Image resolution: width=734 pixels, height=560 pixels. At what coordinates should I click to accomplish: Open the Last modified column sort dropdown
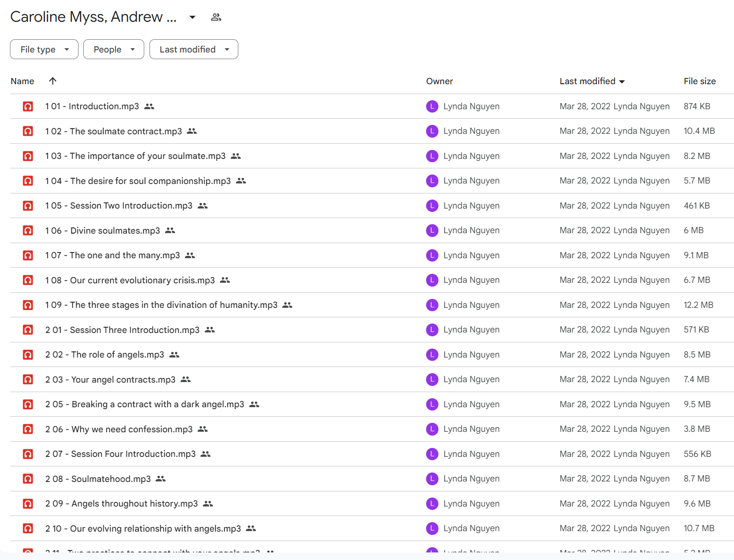click(x=622, y=81)
